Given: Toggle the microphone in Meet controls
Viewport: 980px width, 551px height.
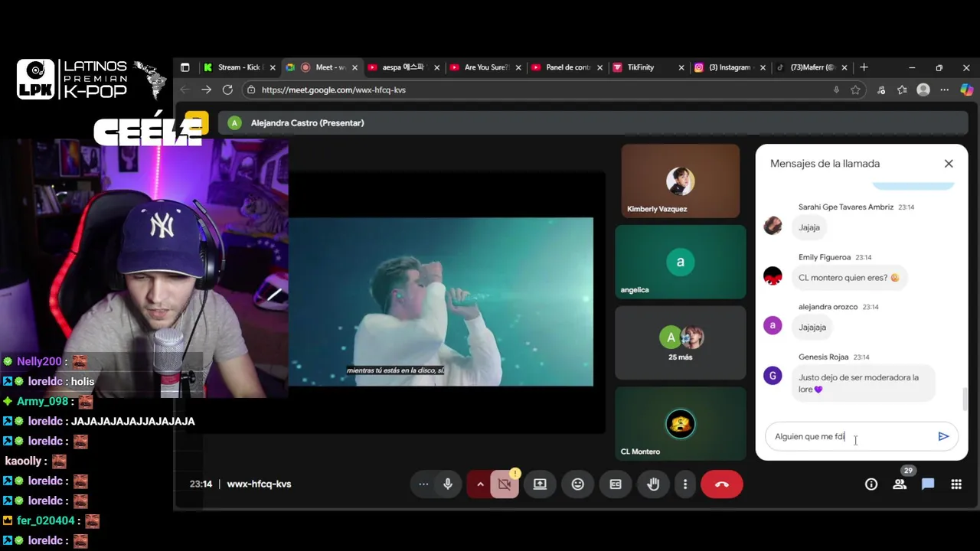Looking at the screenshot, I should [x=448, y=484].
